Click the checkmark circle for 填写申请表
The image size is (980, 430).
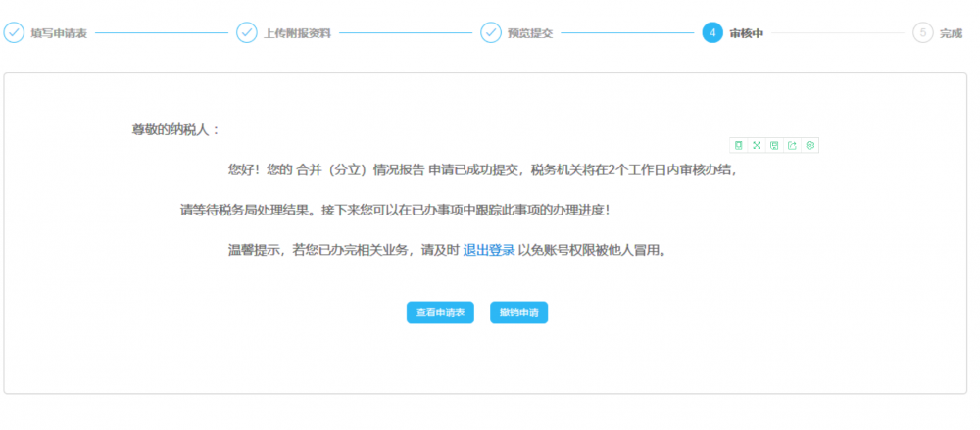(x=14, y=32)
